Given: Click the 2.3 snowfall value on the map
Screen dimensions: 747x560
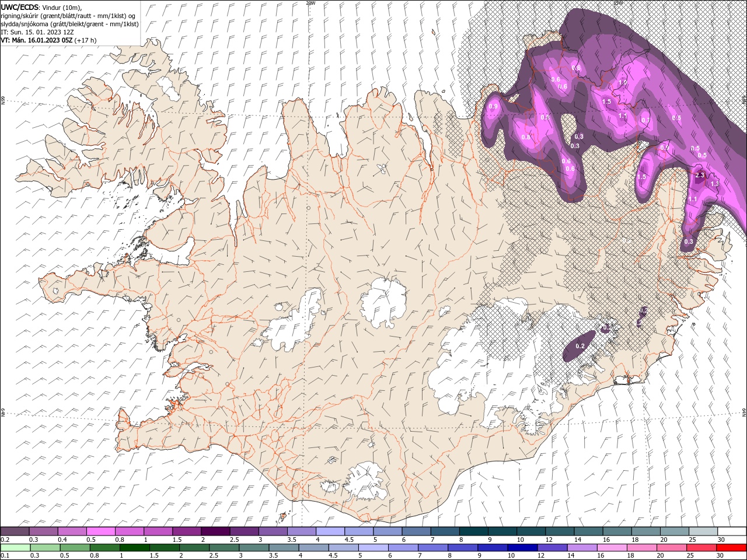Looking at the screenshot, I should coord(700,175).
